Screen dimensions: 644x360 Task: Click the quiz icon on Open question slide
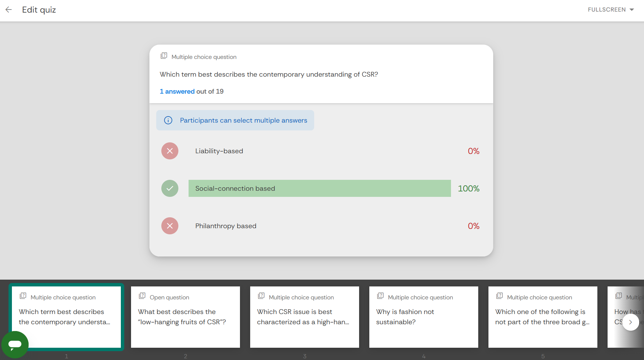(142, 296)
